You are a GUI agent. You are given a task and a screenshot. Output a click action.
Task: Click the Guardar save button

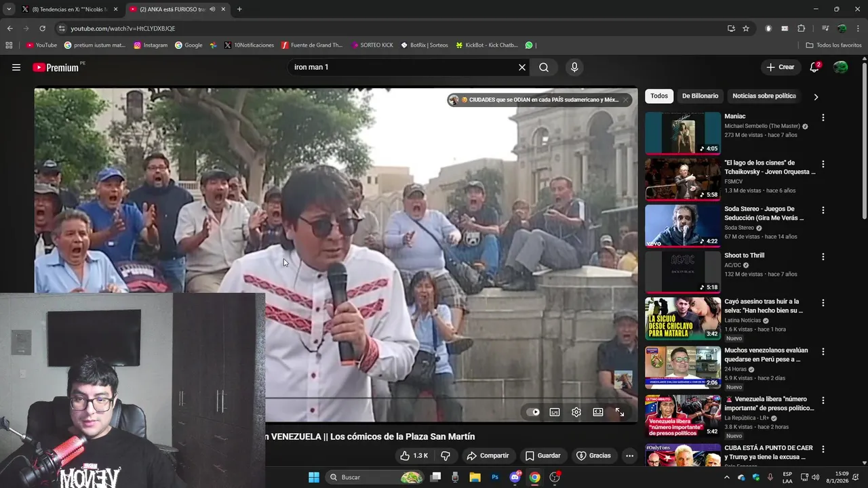(x=542, y=455)
